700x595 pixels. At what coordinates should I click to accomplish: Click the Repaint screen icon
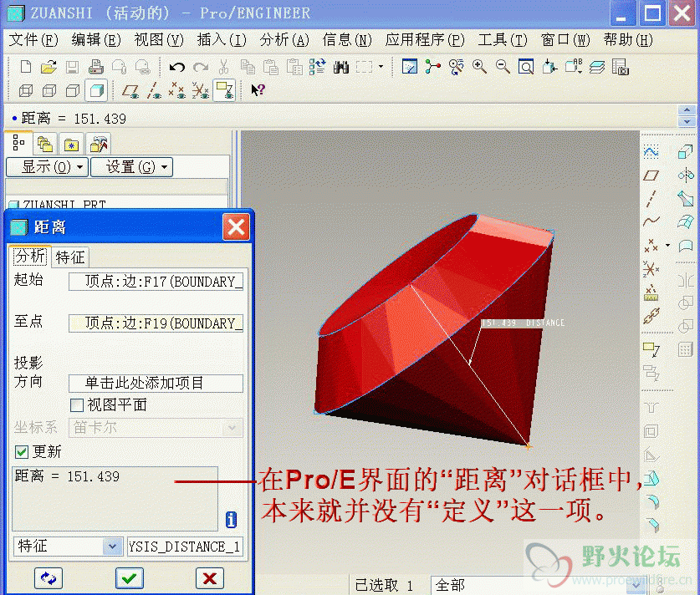pyautogui.click(x=409, y=67)
